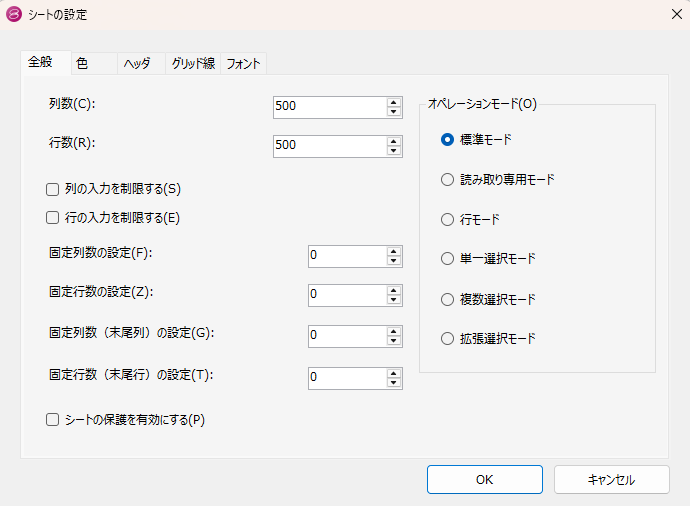The width and height of the screenshot is (690, 506).
Task: Open the フォント tab
Action: click(x=243, y=64)
